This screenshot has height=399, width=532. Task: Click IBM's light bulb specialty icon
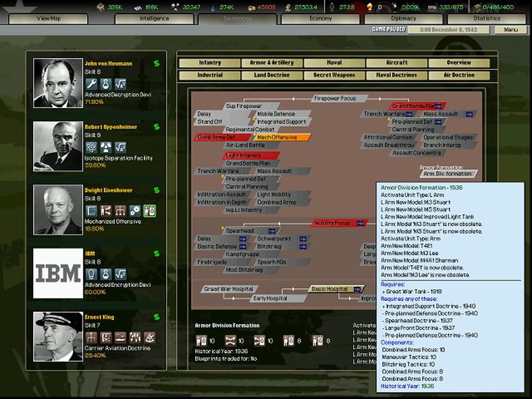(x=91, y=274)
